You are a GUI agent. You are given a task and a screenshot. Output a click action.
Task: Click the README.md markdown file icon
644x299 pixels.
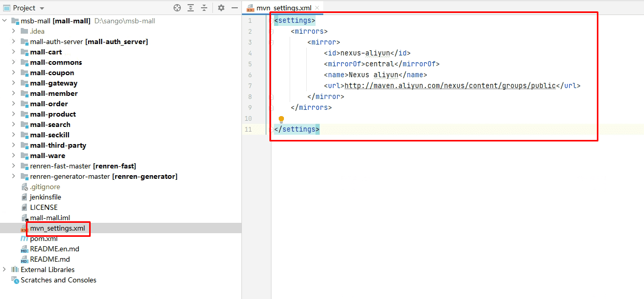coord(24,259)
